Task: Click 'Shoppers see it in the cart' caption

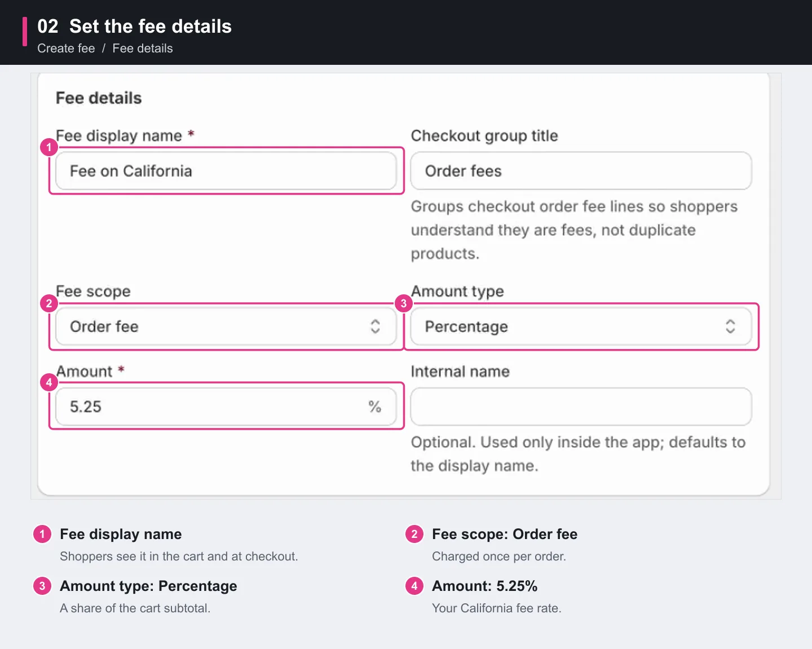Action: 179,557
